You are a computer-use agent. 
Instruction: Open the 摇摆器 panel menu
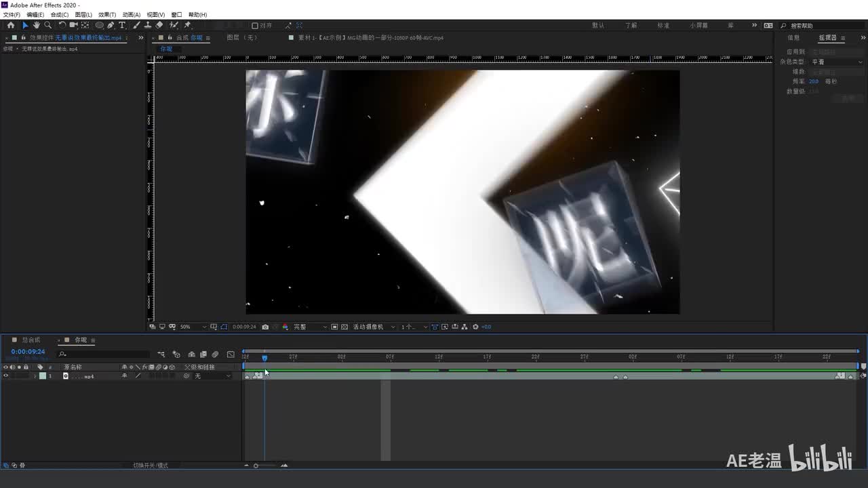[843, 38]
